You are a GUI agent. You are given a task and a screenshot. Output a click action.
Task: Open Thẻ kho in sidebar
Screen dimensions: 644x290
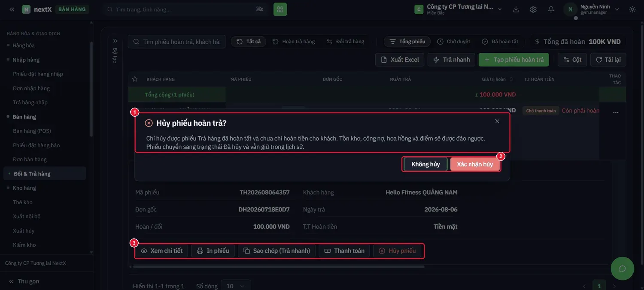23,202
